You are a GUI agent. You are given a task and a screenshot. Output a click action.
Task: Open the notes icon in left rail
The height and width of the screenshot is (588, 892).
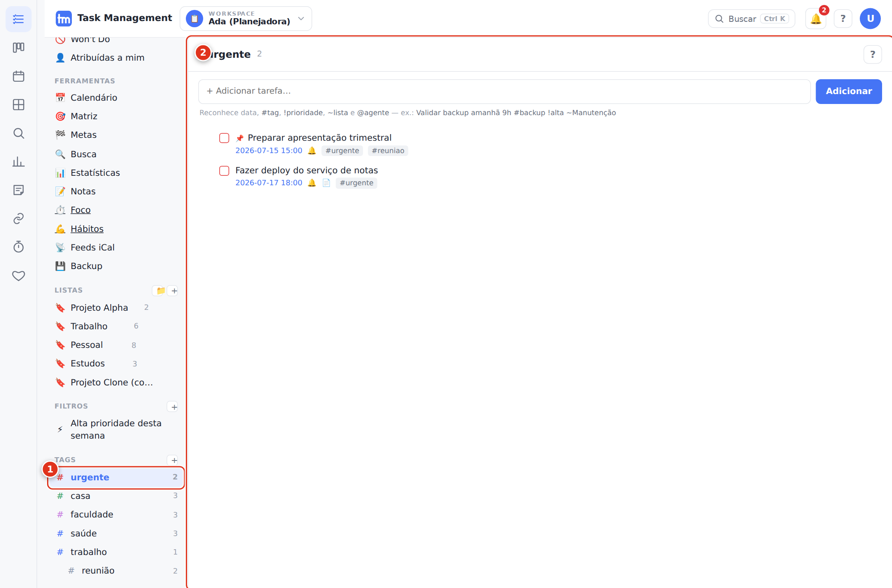[x=19, y=190]
